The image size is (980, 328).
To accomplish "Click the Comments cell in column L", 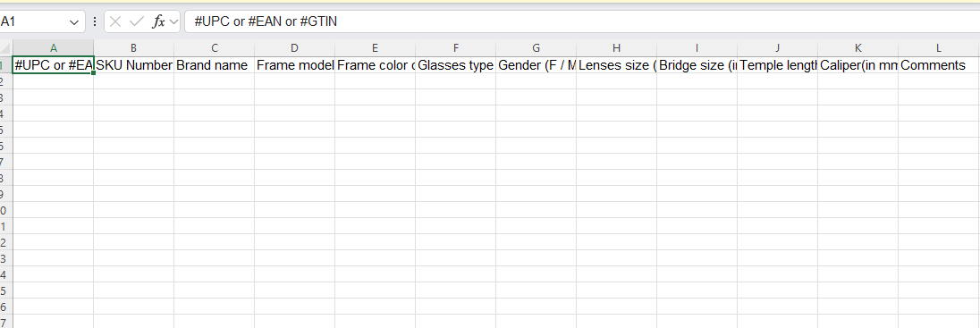I will 939,65.
